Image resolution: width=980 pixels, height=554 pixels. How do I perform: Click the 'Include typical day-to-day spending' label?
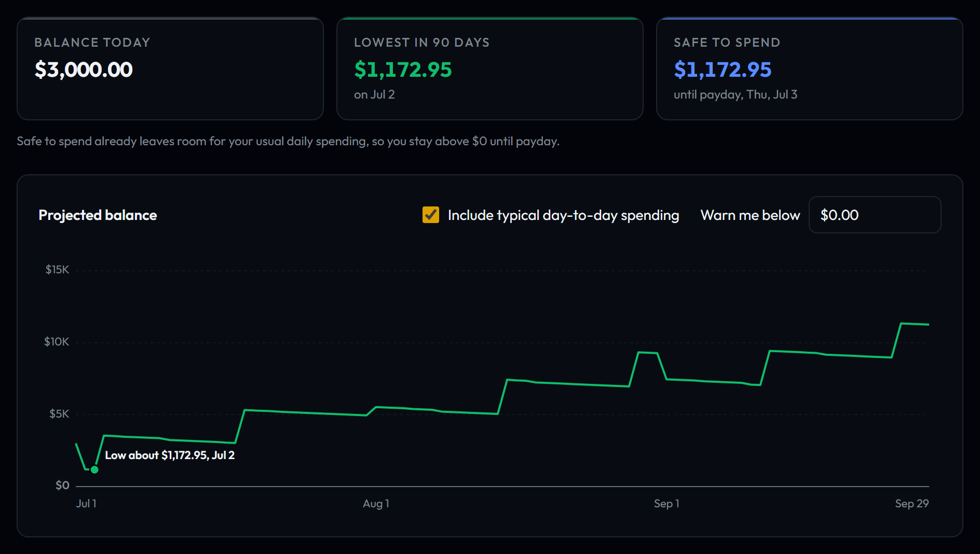563,215
